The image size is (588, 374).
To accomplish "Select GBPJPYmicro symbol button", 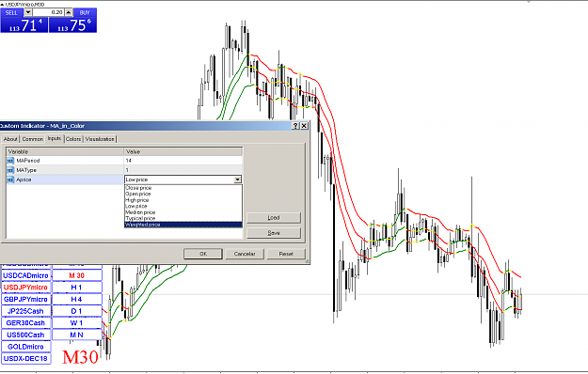I will click(x=26, y=300).
